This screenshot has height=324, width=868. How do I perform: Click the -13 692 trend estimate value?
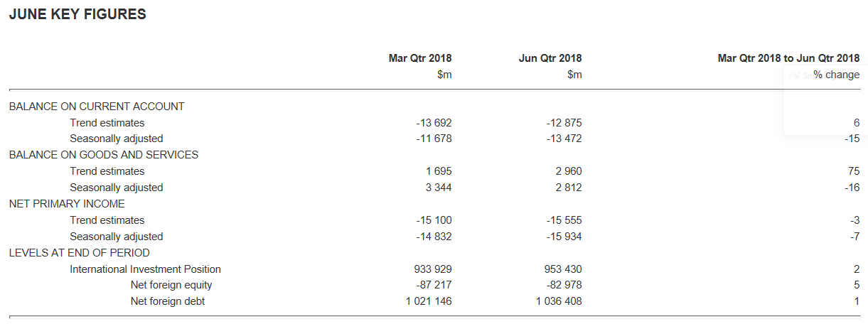click(x=434, y=123)
